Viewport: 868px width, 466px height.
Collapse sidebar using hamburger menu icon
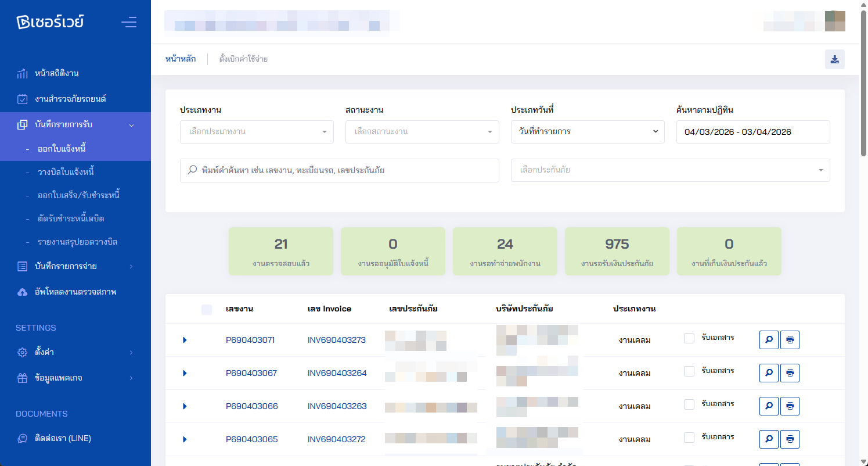pos(129,23)
